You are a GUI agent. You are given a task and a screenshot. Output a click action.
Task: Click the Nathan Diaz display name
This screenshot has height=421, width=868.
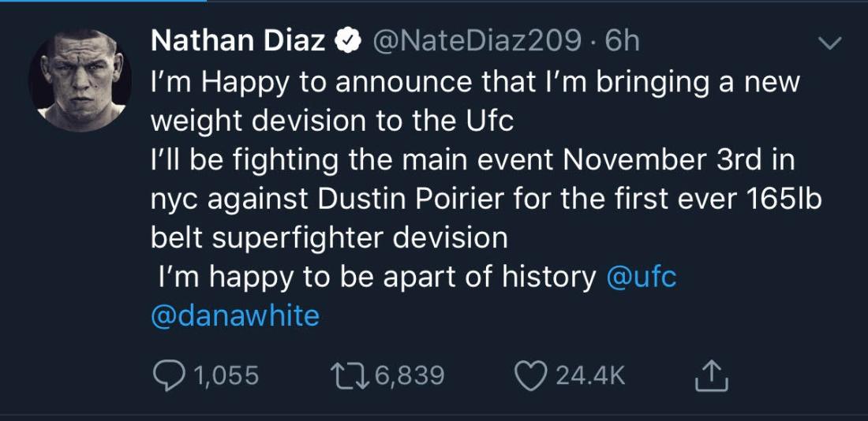point(238,42)
